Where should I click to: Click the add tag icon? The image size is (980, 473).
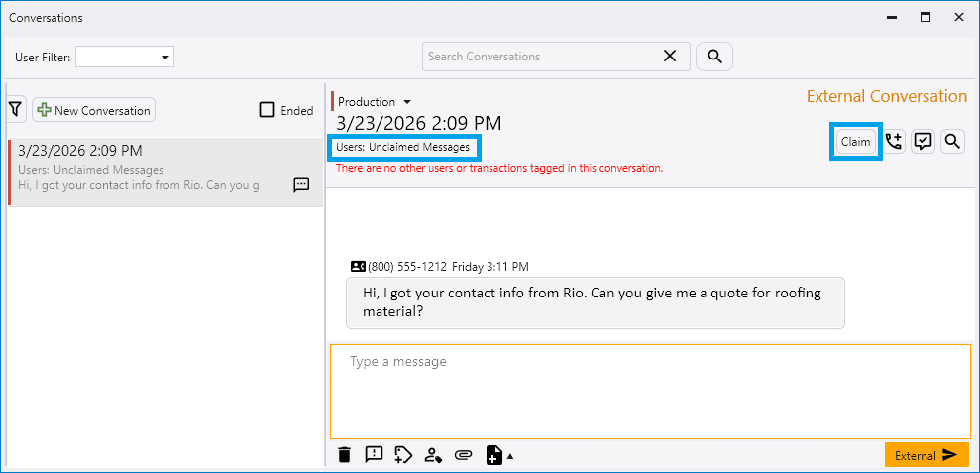pos(402,455)
